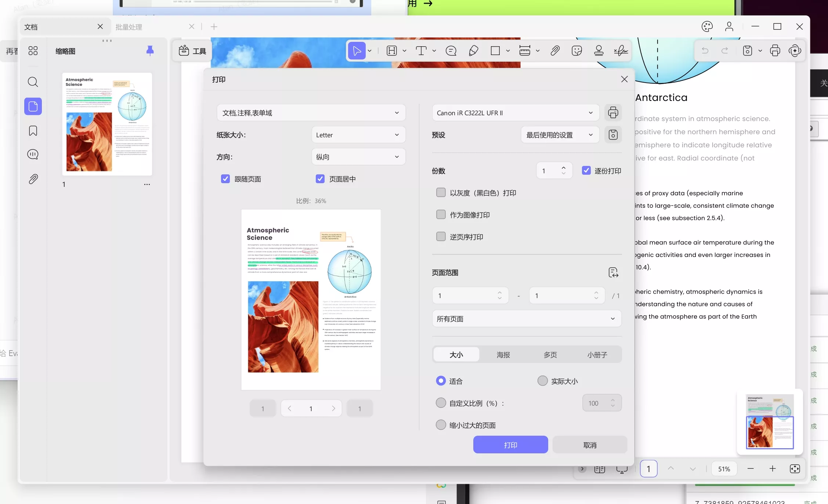Uncheck the 逐份打印 checkbox
828x504 pixels.
(586, 171)
